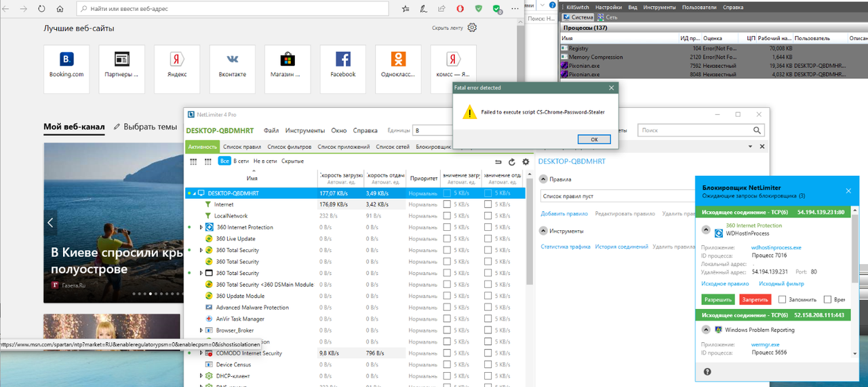Switch to Список правил tab in NetLimiter
868x387 pixels.
242,147
